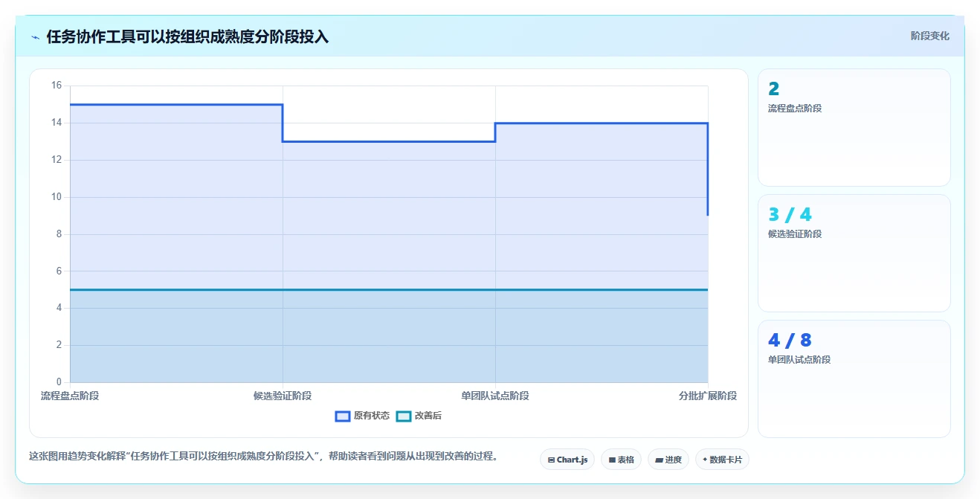Click the title 任务协作工具可以按组织成熟度分阶段投入
Viewport: 980px width, 499px height.
click(x=187, y=36)
